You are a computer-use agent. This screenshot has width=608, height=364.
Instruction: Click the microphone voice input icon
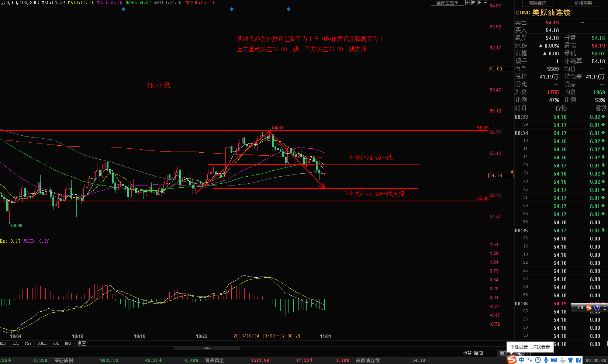(x=546, y=360)
